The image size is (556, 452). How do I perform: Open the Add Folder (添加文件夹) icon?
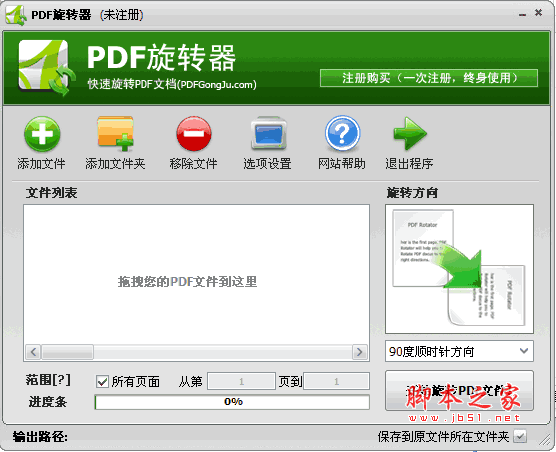point(116,134)
